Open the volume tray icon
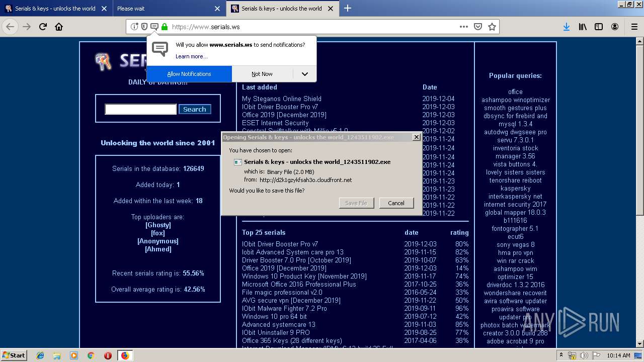 click(x=584, y=355)
